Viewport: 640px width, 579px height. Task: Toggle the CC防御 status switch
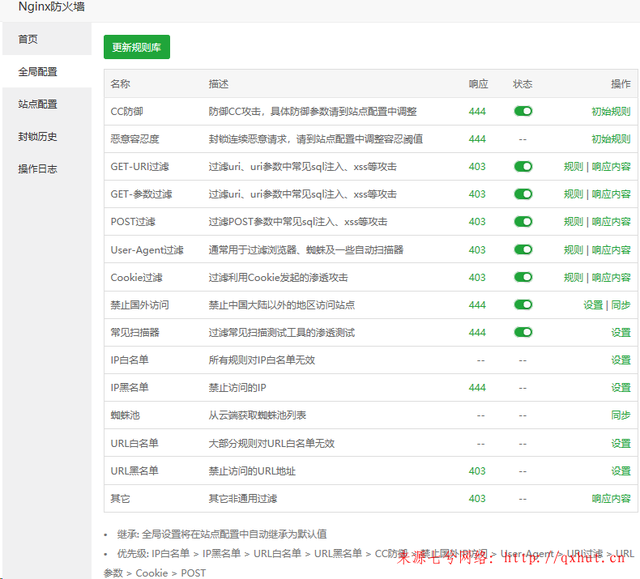(523, 111)
